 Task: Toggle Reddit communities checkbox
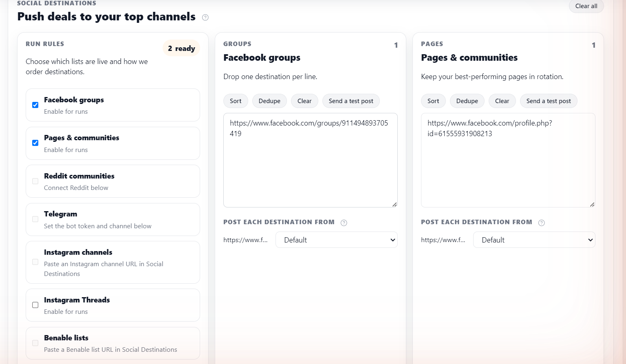coord(35,181)
